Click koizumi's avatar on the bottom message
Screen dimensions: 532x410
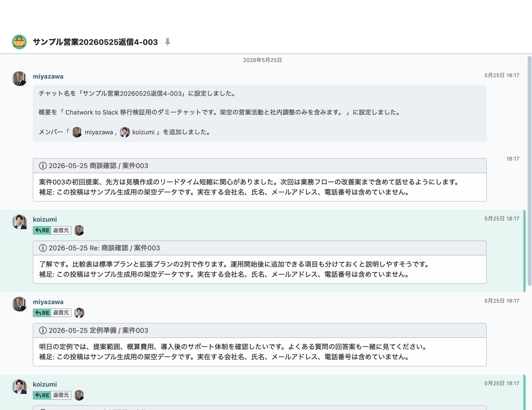tap(19, 387)
